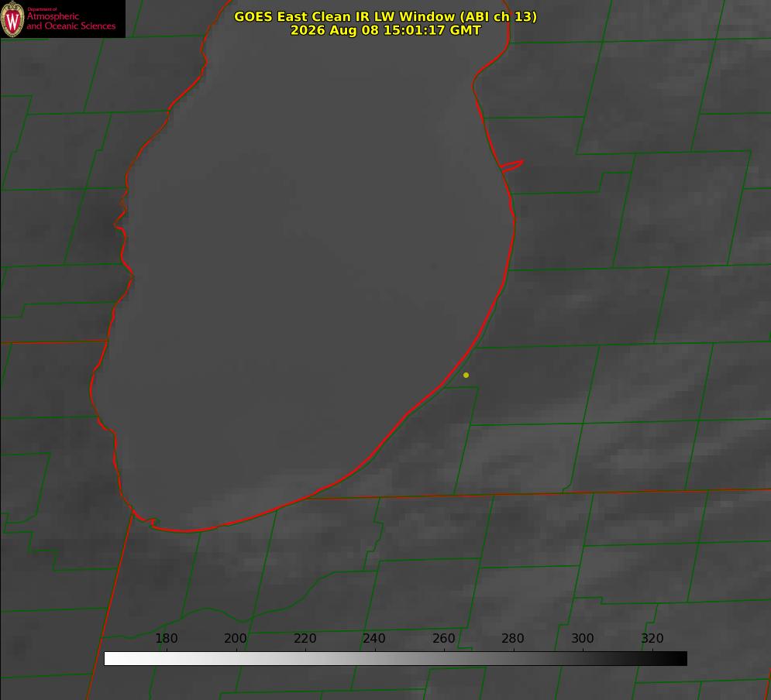Open the Atmospheric and Oceanic Sciences link
Viewport: 771px width, 700px height.
tap(71, 21)
